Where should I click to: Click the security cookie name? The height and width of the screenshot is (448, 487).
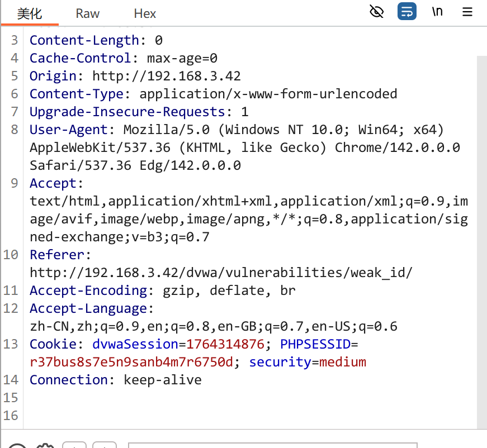click(280, 362)
